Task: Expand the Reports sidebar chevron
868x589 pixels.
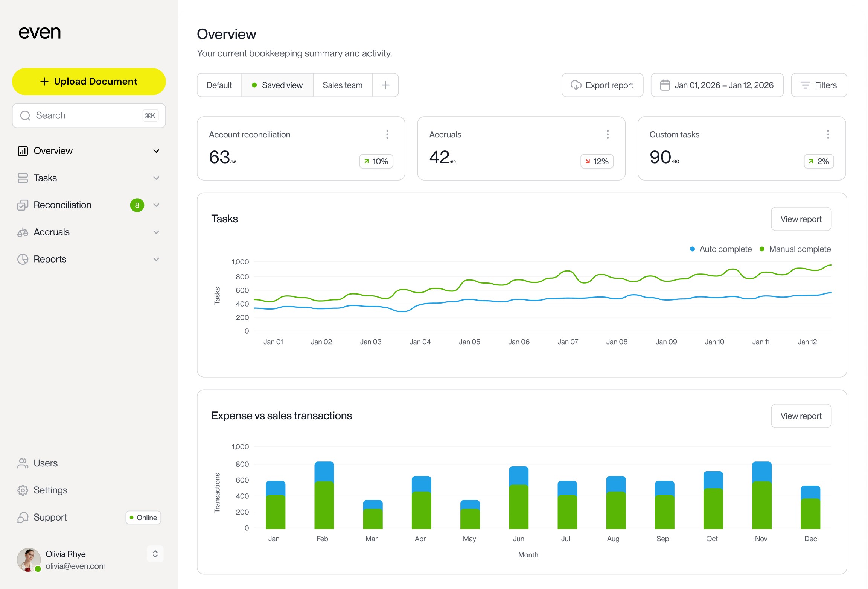Action: point(156,259)
